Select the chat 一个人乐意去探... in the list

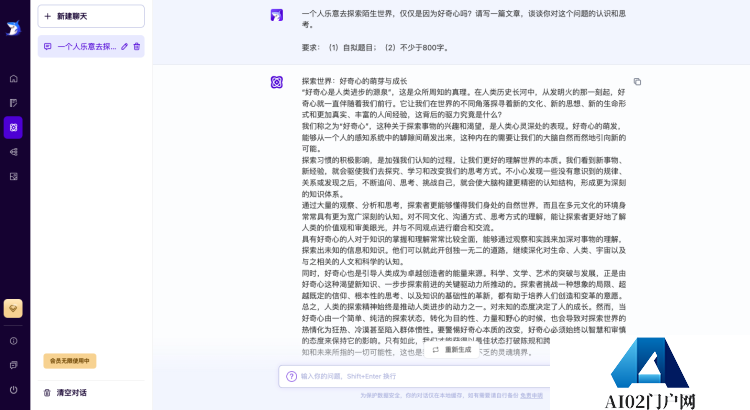click(91, 46)
